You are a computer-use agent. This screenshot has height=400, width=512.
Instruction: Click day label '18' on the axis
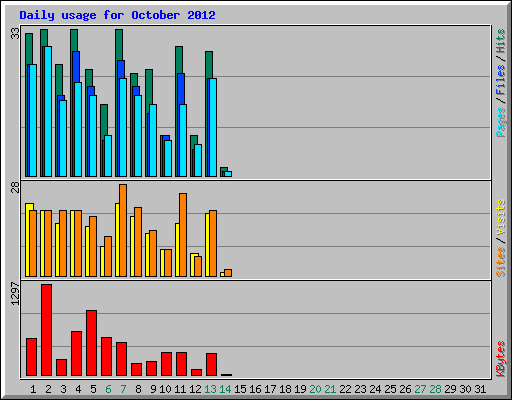pos(285,389)
